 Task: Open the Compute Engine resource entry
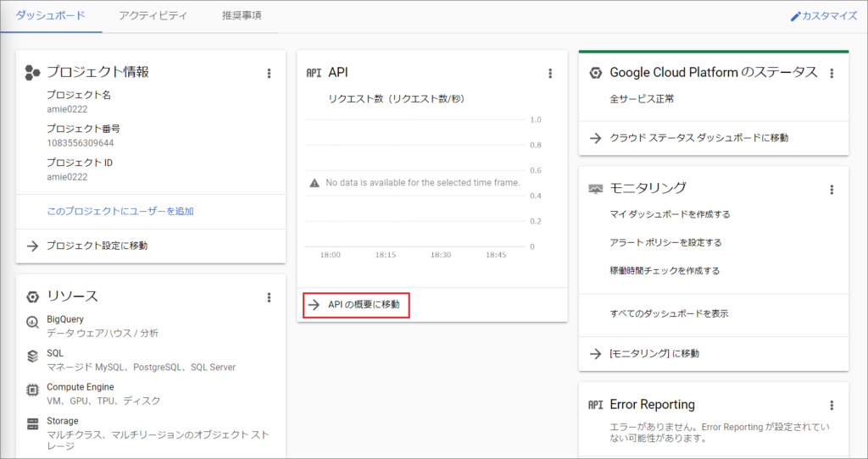[103, 394]
